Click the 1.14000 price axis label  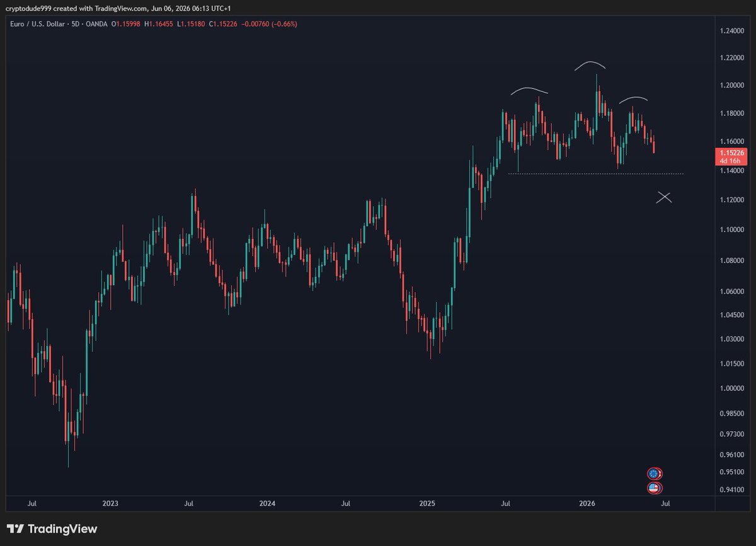click(732, 171)
